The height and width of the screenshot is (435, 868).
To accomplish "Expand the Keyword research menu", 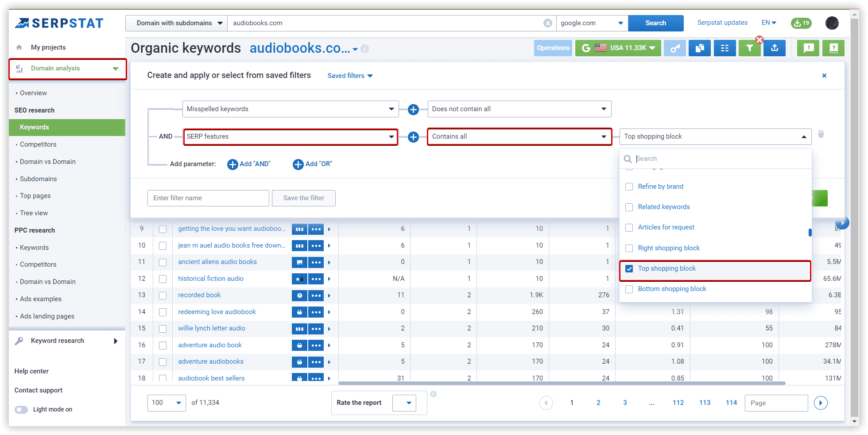I will click(x=66, y=341).
